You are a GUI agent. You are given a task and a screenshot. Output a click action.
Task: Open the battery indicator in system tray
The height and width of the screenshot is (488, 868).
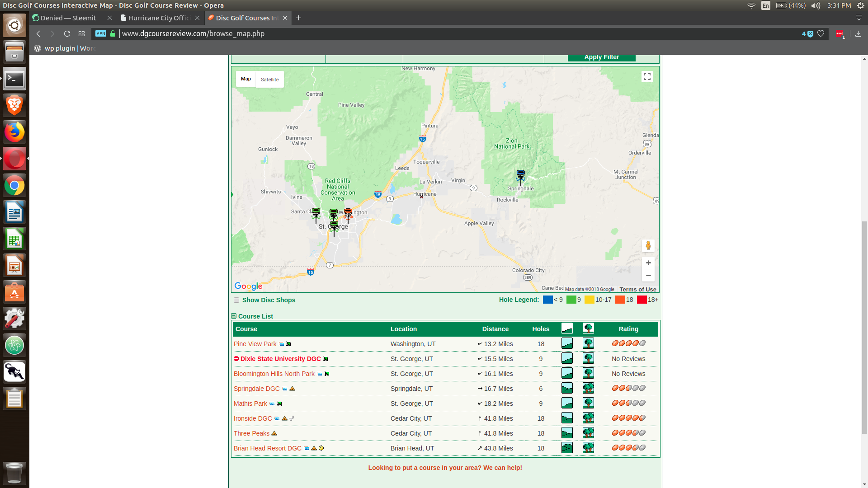(791, 5)
